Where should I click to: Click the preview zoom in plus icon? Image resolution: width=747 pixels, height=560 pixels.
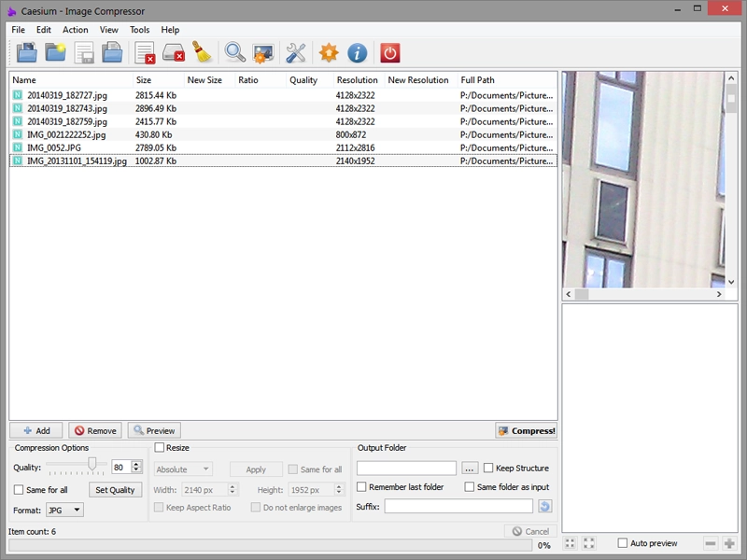[729, 543]
